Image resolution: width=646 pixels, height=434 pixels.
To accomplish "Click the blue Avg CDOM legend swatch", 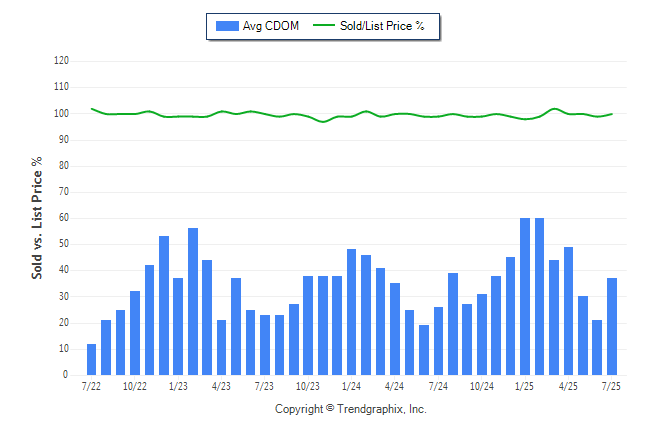I will (227, 26).
